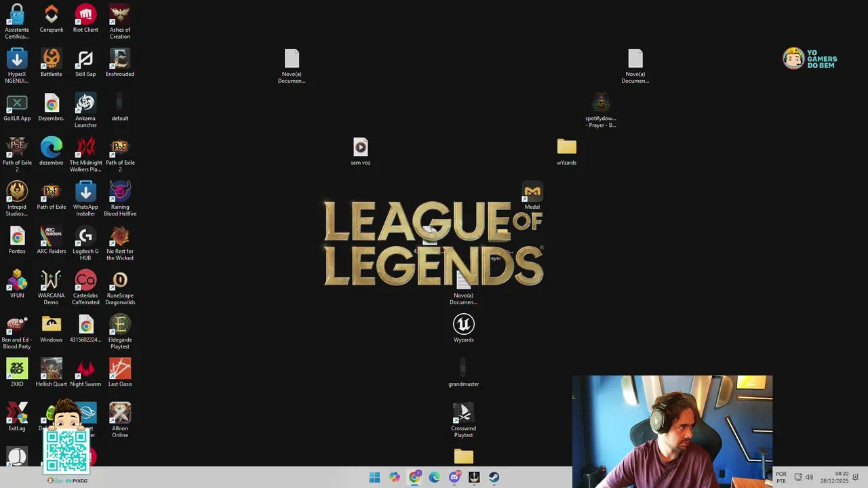The width and height of the screenshot is (868, 488).
Task: Select the Enshrouded game icon
Action: pyautogui.click(x=120, y=62)
